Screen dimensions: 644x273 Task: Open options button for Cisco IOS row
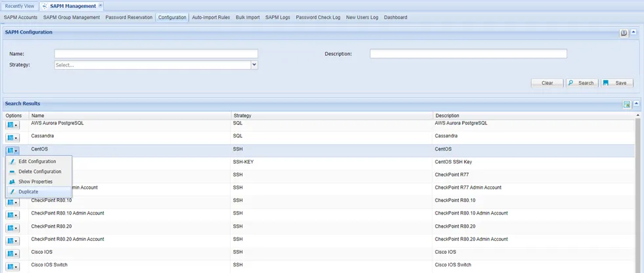pos(13,254)
